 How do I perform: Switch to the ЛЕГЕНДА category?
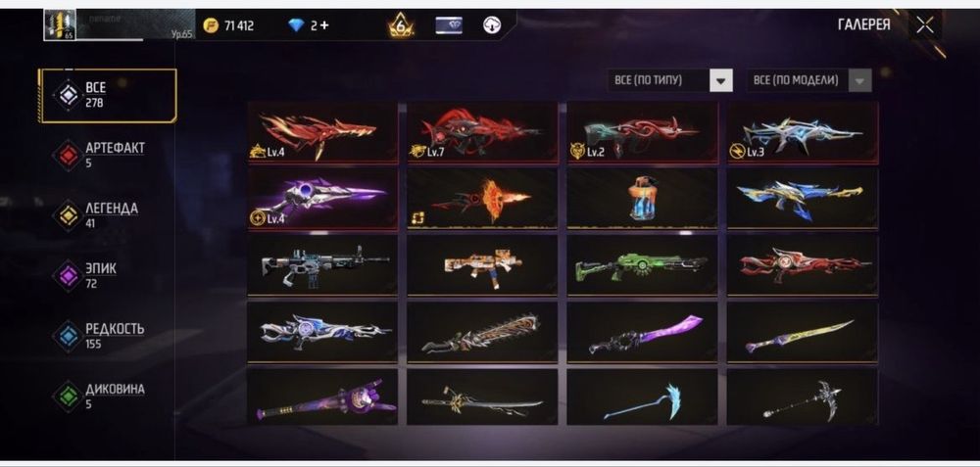[x=108, y=215]
